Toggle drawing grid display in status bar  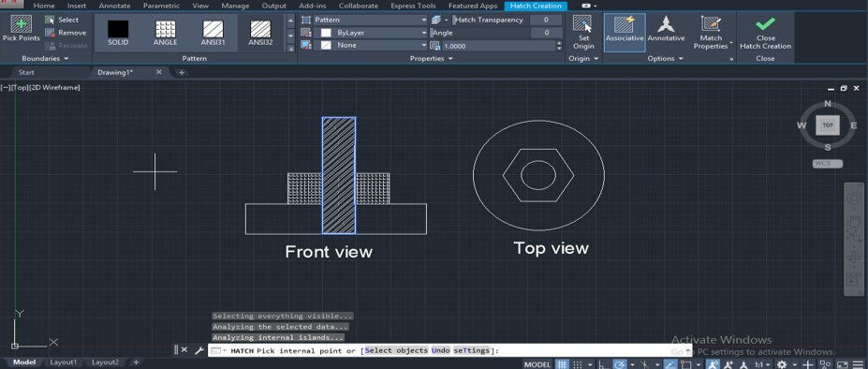click(562, 364)
